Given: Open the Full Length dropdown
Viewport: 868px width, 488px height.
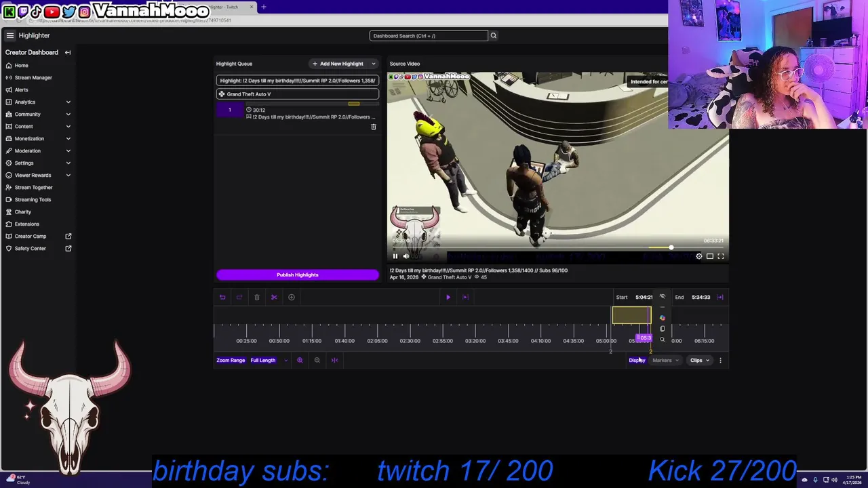Looking at the screenshot, I should [269, 360].
